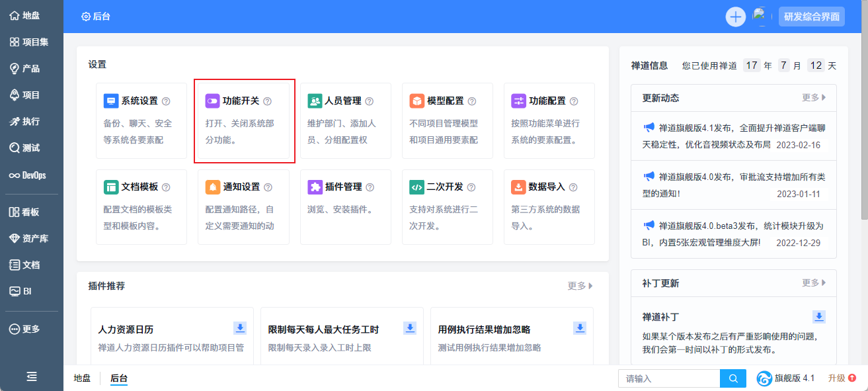Click the 后台 header title

tap(96, 17)
